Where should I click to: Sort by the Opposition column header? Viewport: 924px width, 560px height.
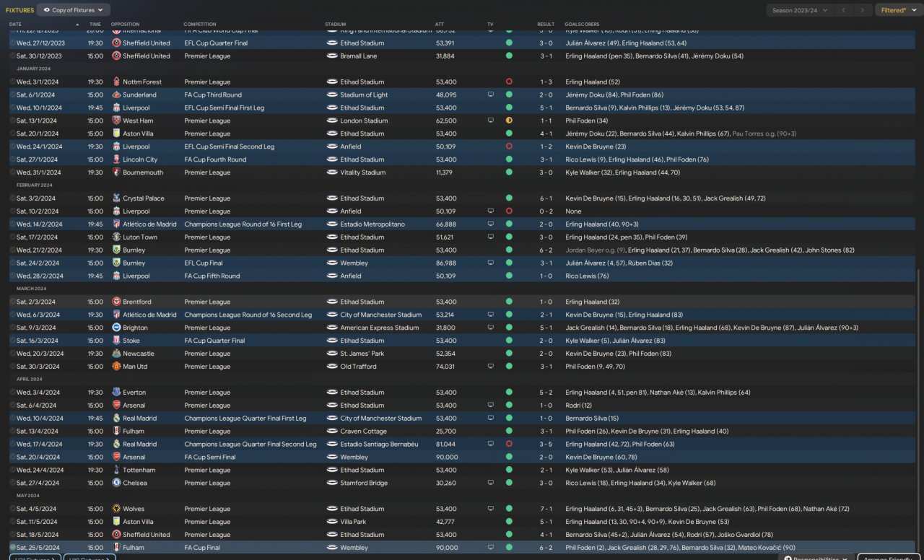(126, 25)
